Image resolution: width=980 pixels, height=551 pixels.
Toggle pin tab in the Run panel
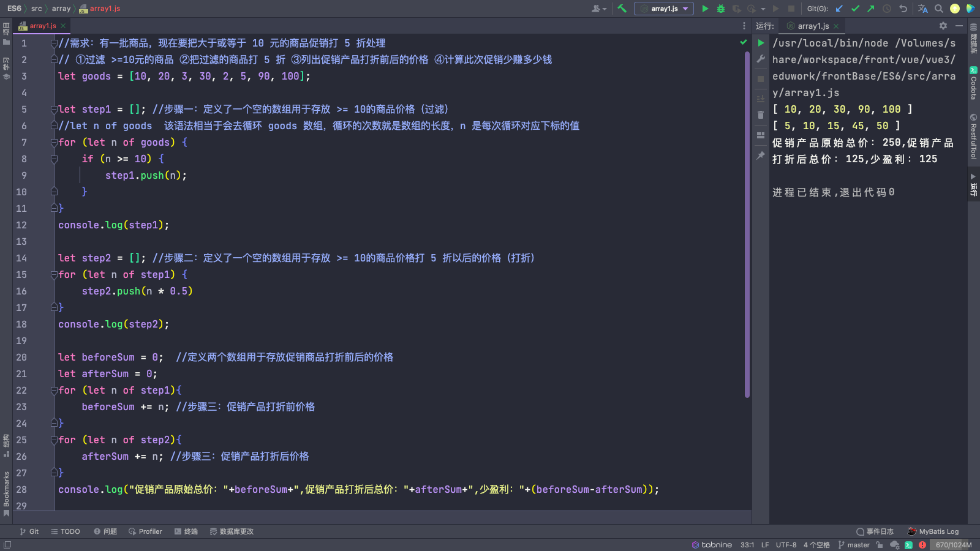[x=761, y=156]
